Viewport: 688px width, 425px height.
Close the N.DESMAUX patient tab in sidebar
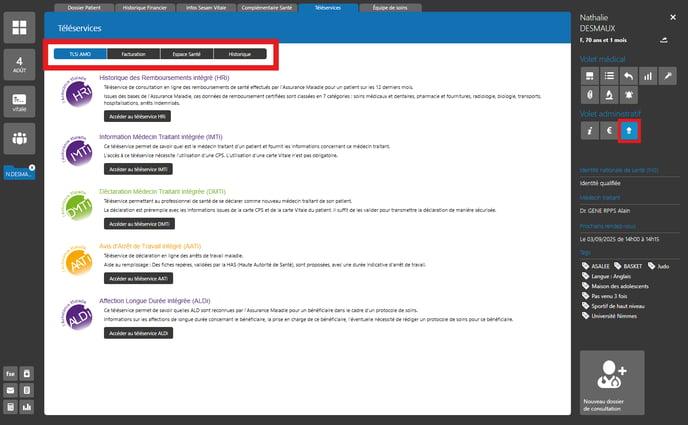32,167
